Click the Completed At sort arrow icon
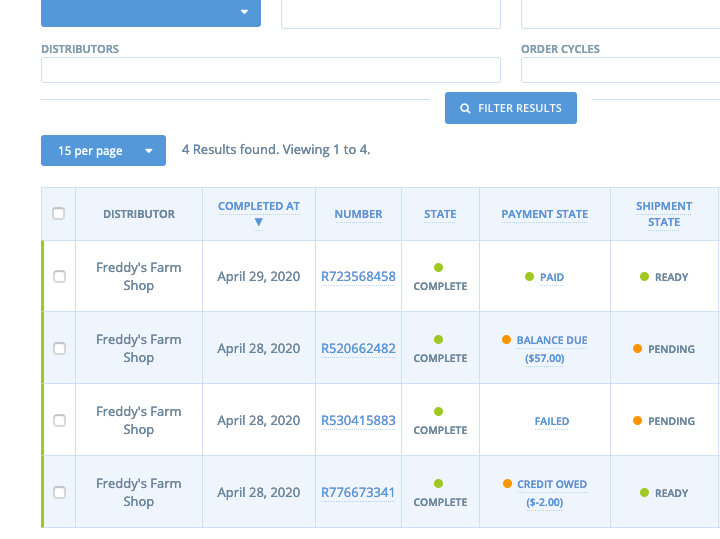The image size is (720, 539). (x=259, y=222)
